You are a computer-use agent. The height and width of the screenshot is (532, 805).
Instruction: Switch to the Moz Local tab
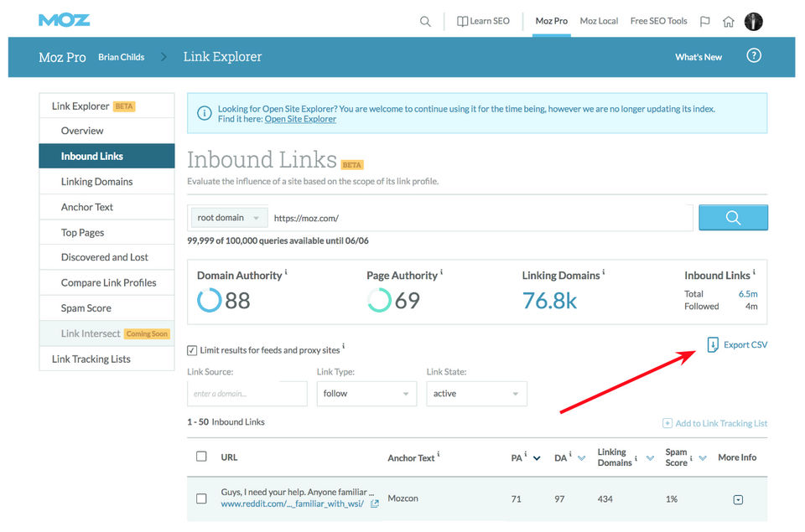599,21
